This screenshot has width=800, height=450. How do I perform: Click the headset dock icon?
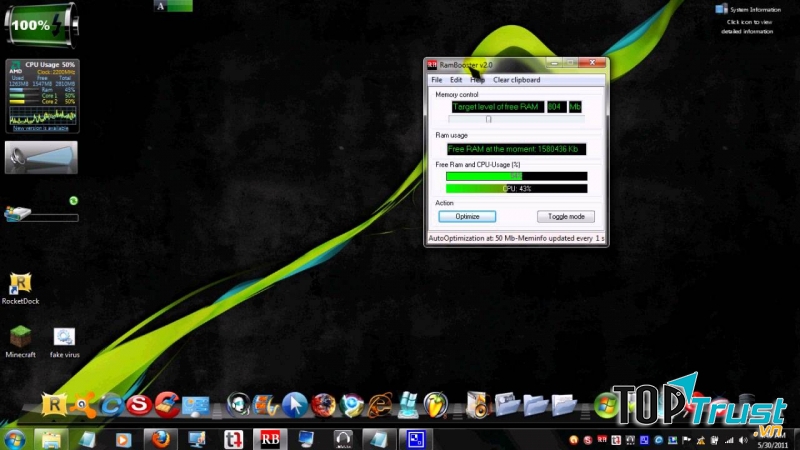tap(238, 405)
